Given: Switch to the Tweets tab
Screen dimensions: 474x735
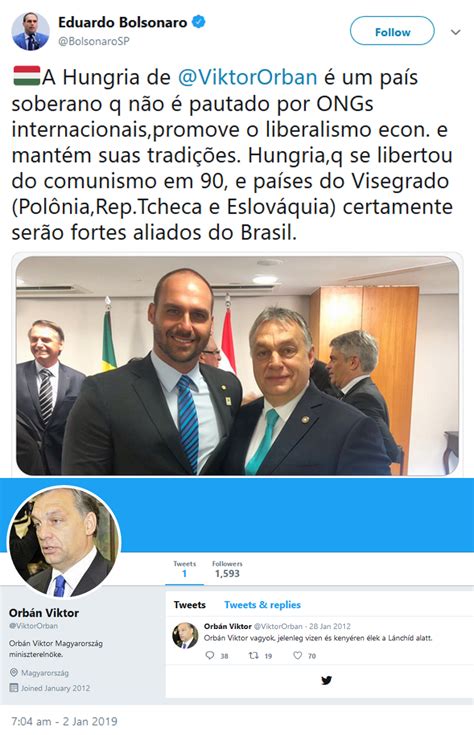Looking at the screenshot, I should (189, 605).
